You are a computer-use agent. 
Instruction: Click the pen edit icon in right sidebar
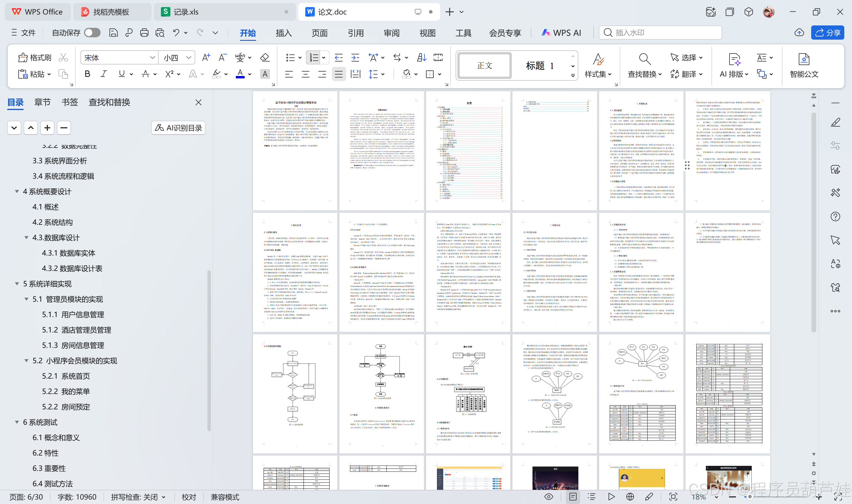(835, 122)
